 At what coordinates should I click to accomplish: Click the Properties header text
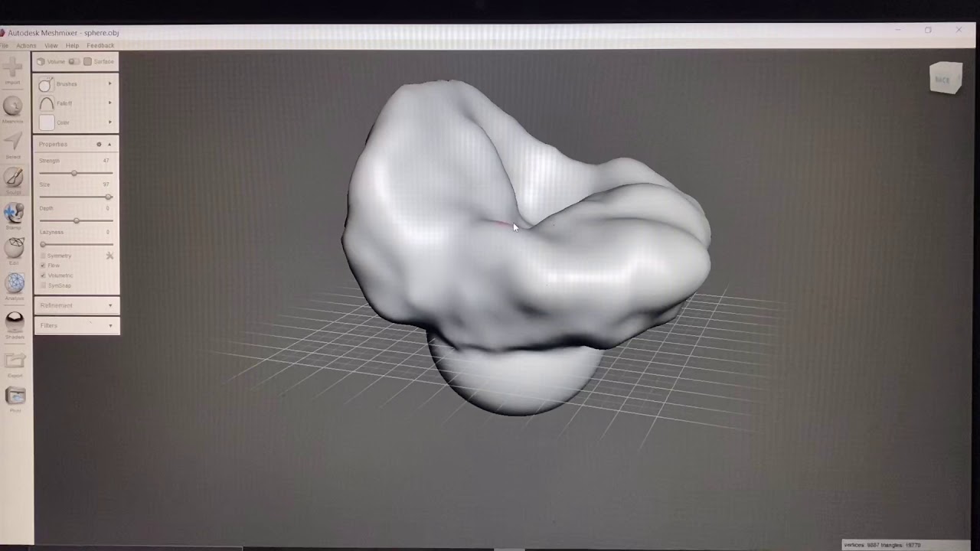click(x=54, y=144)
